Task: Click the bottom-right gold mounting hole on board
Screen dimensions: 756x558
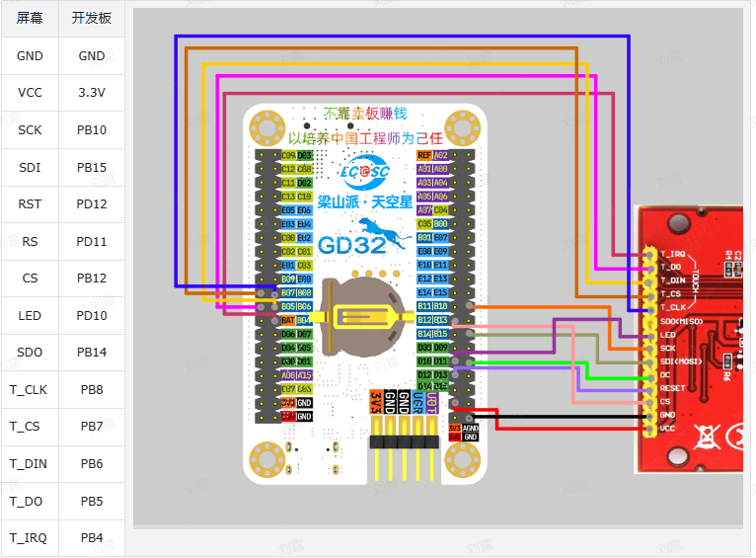Action: (x=462, y=459)
